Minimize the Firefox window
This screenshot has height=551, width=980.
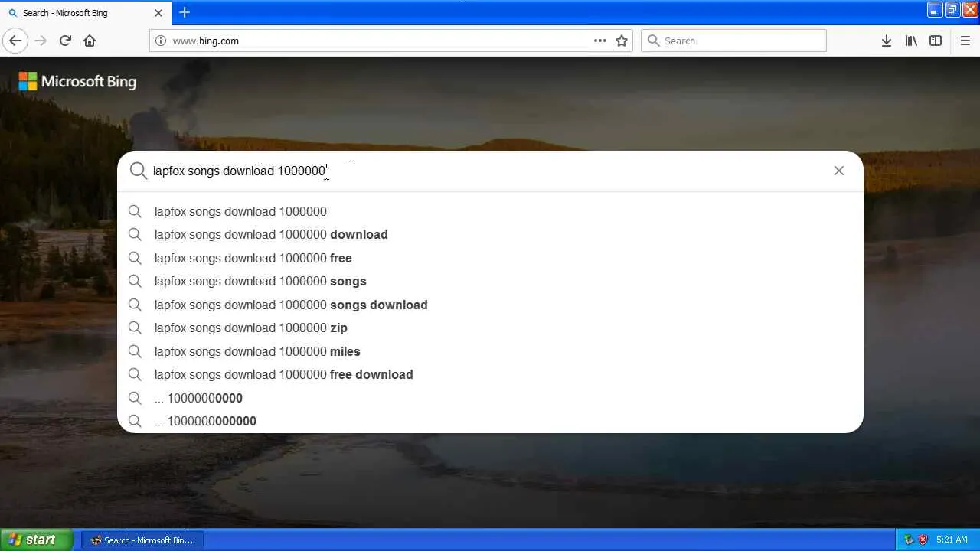935,10
